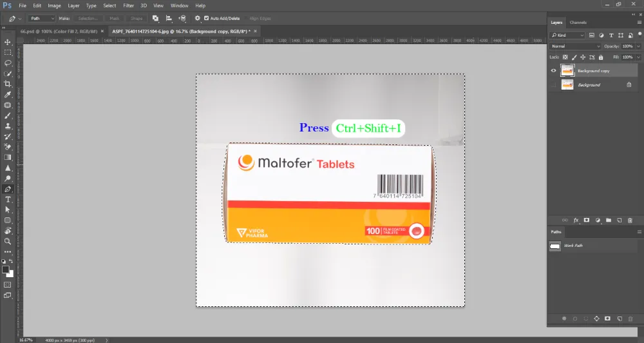This screenshot has width=644, height=343.
Task: Show the Background layer
Action: pos(553,84)
